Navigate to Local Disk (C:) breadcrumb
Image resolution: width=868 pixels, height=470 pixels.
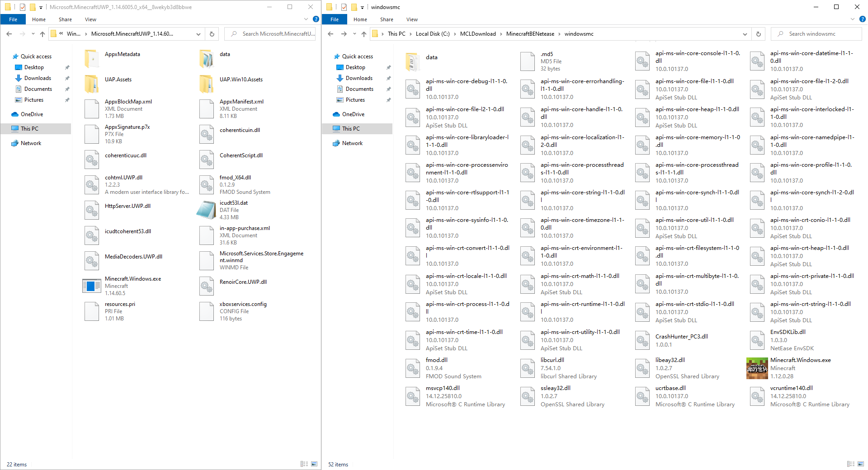click(x=433, y=34)
